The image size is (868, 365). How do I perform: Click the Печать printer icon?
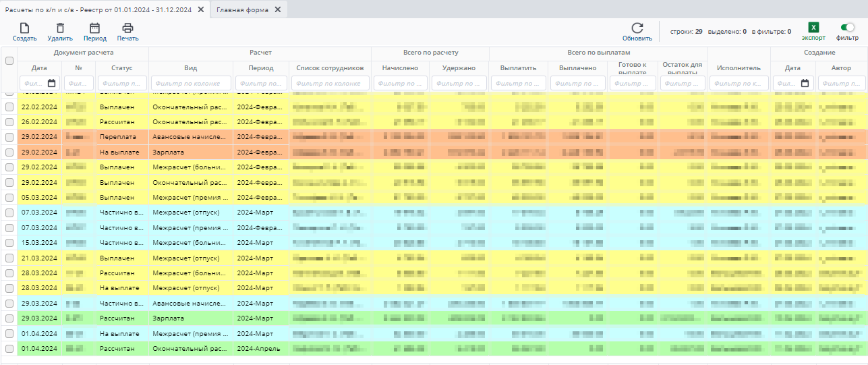[x=127, y=28]
